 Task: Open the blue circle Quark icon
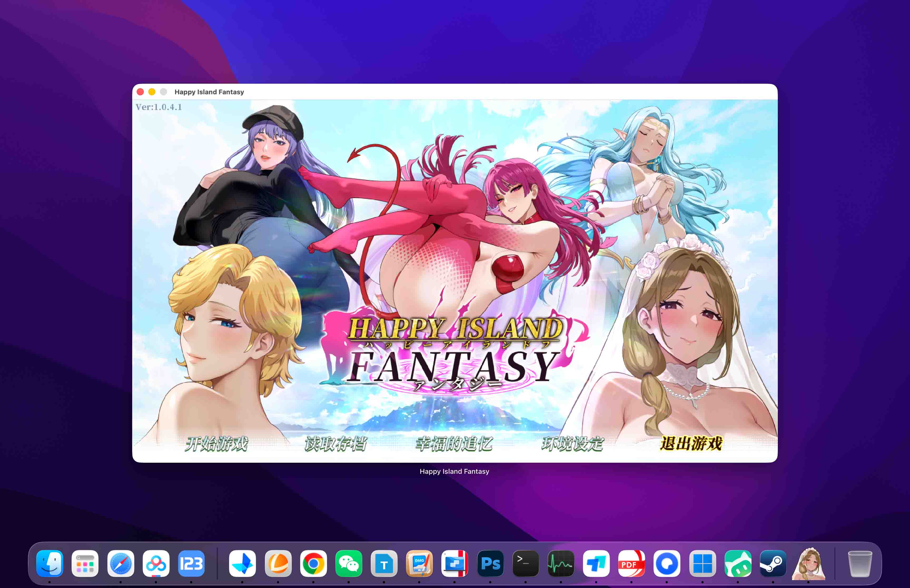click(667, 563)
